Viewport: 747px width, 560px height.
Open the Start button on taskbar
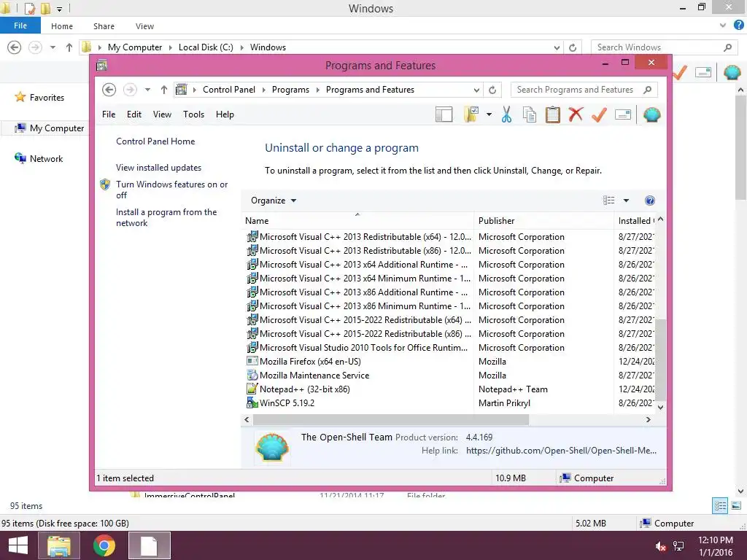coord(18,545)
